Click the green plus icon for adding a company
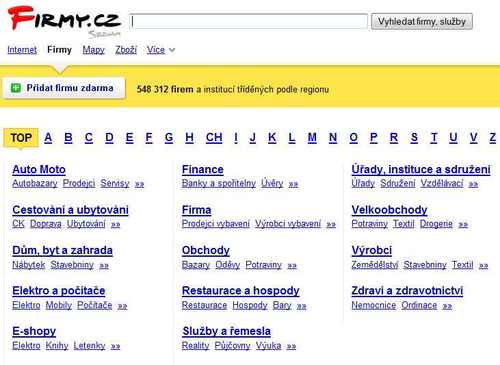Screen dimensions: 500x365 16,88
